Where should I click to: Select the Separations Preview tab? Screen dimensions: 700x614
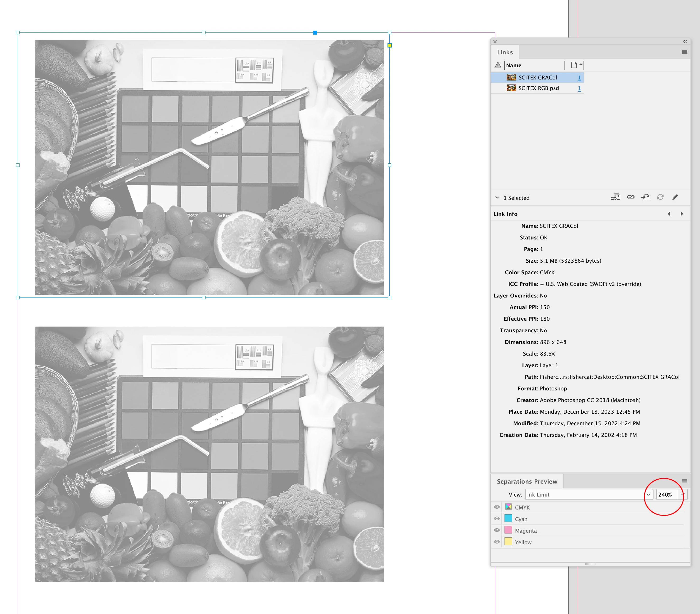527,481
